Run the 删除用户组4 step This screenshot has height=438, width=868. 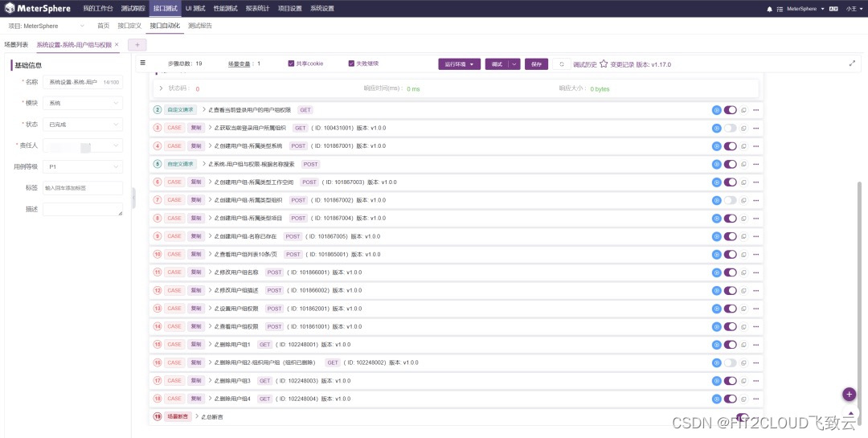point(716,399)
